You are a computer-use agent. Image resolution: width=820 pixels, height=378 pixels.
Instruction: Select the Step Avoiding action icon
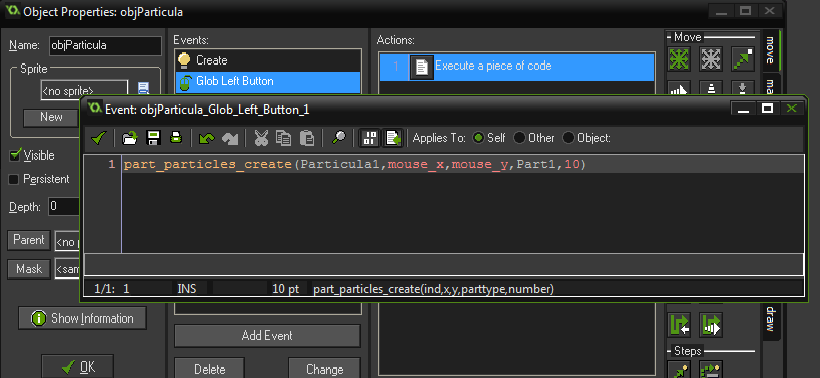pyautogui.click(x=711, y=370)
